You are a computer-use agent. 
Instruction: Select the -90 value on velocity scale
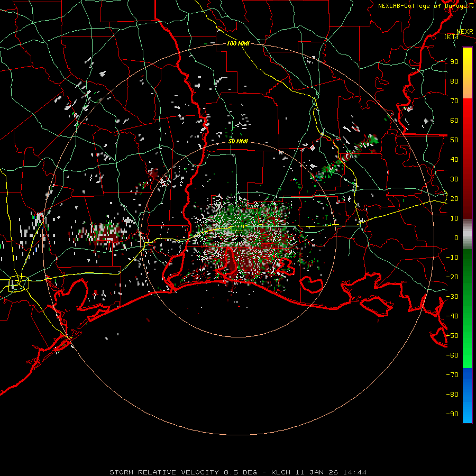pos(452,414)
